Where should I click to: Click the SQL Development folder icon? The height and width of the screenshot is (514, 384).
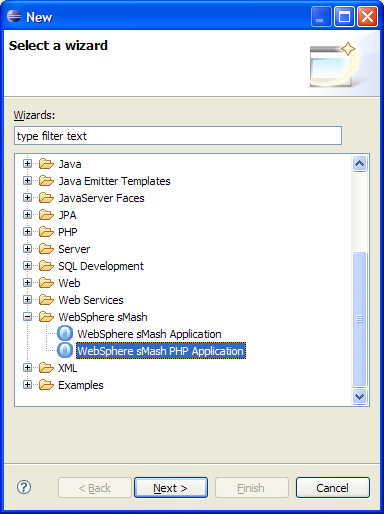click(46, 266)
